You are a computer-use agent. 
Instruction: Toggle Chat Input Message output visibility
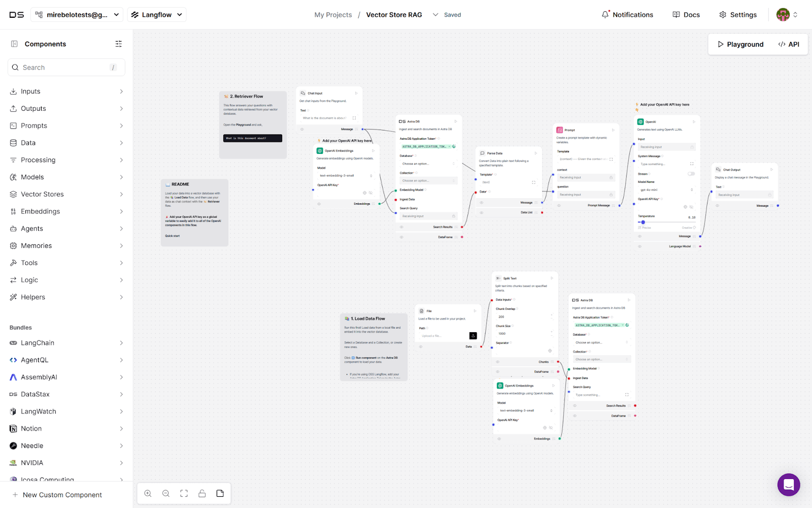(302, 130)
